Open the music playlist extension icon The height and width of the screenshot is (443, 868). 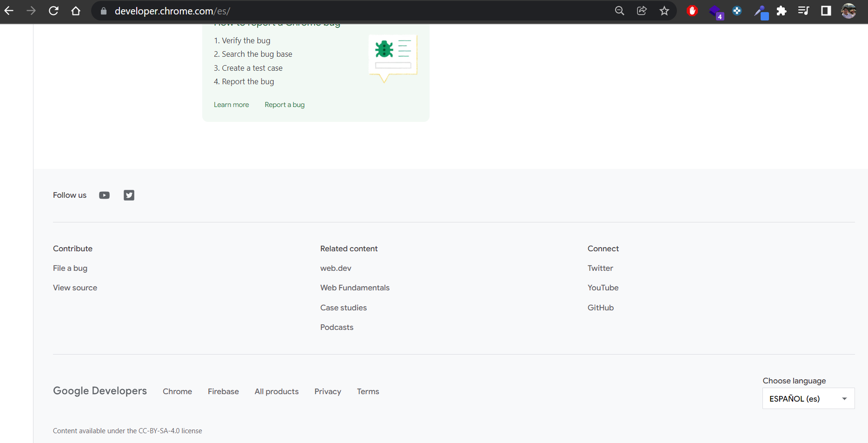pyautogui.click(x=804, y=11)
